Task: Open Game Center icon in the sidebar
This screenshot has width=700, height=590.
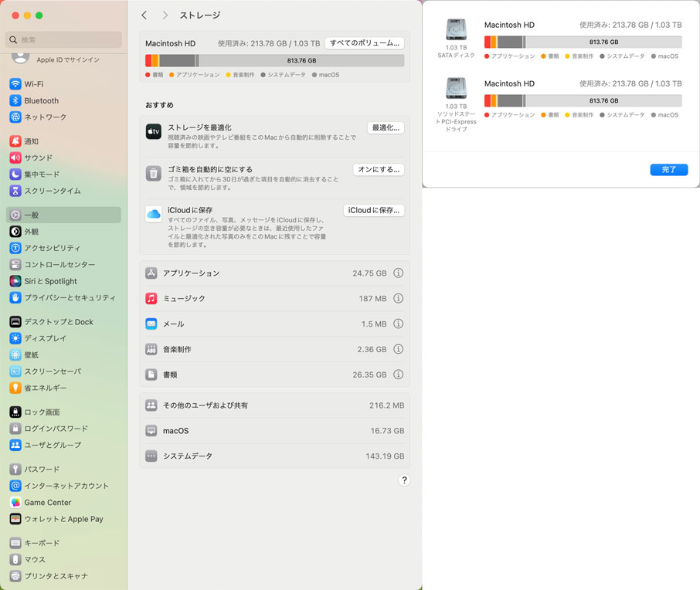Action: coord(15,502)
